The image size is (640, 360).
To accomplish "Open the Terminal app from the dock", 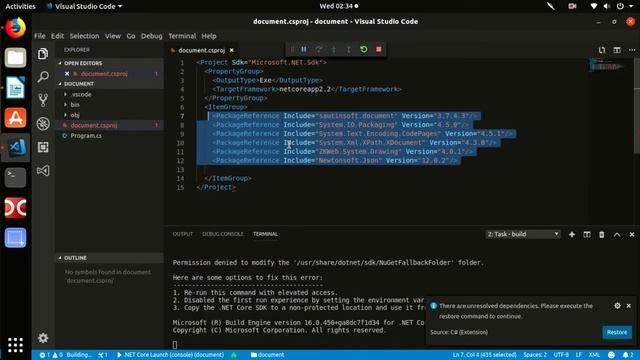I will [x=16, y=178].
